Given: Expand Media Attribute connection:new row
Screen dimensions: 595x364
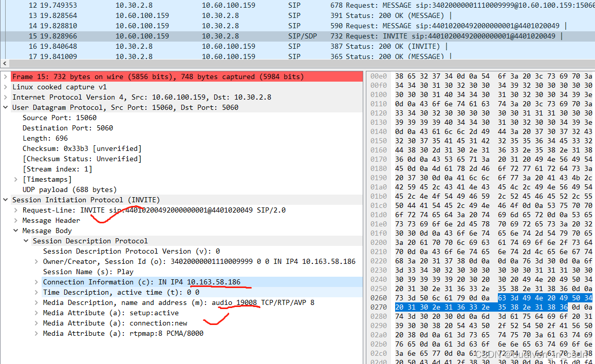Looking at the screenshot, I should [x=36, y=323].
